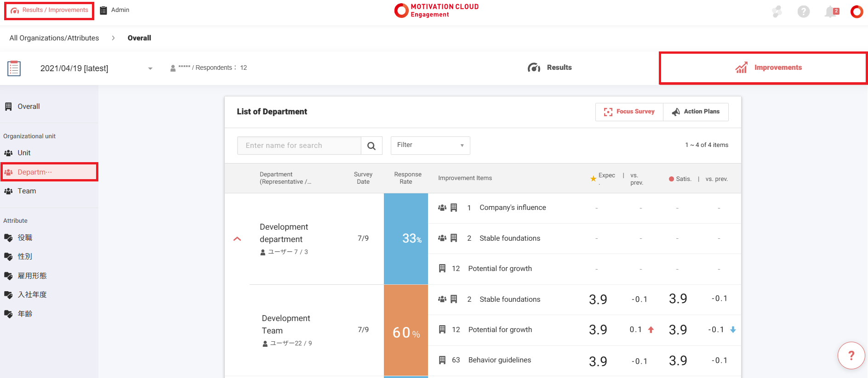
Task: Click the search magnifier icon
Action: pos(371,146)
